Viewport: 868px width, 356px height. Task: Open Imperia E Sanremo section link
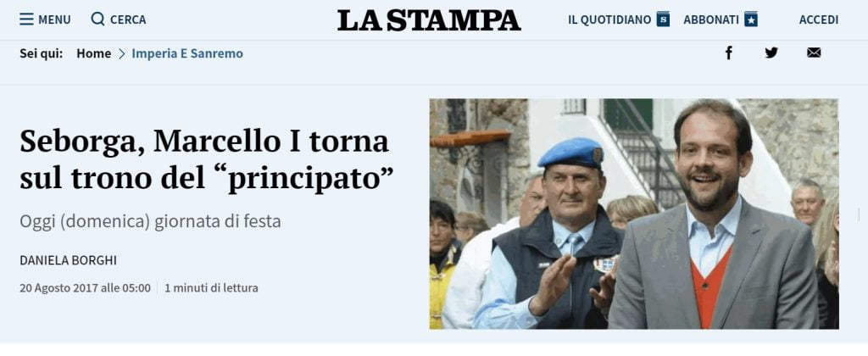[x=187, y=53]
